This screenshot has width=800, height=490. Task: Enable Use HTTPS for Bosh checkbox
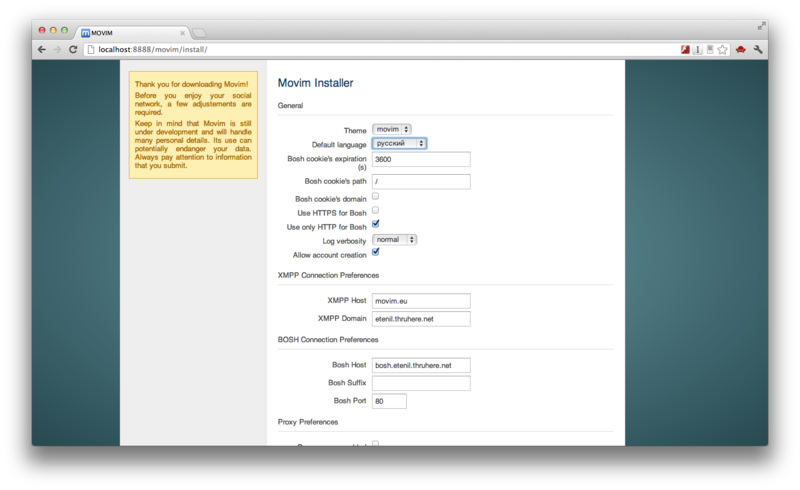(x=376, y=210)
